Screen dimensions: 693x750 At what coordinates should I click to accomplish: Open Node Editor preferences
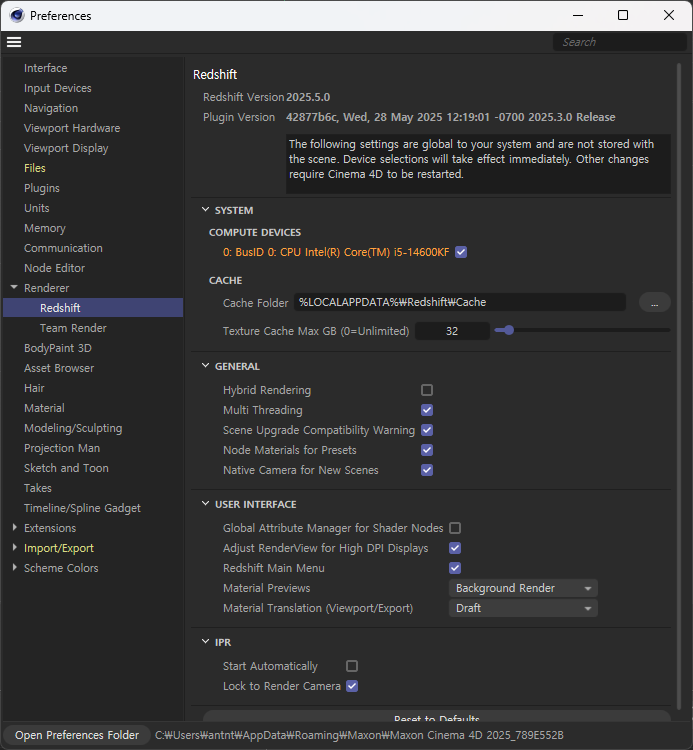coord(55,268)
